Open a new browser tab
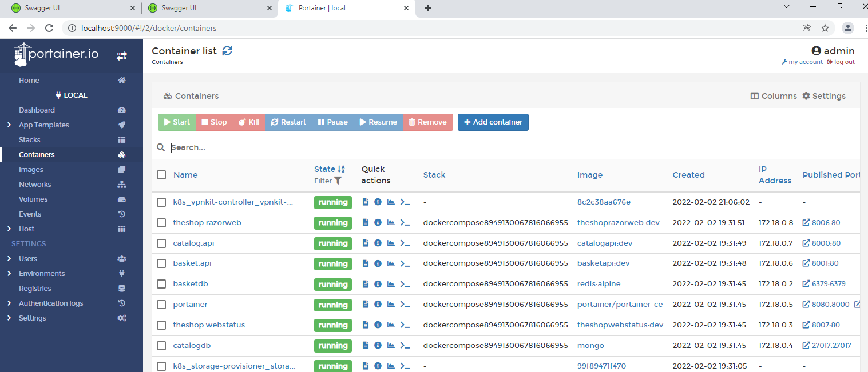The height and width of the screenshot is (372, 868). tap(428, 8)
